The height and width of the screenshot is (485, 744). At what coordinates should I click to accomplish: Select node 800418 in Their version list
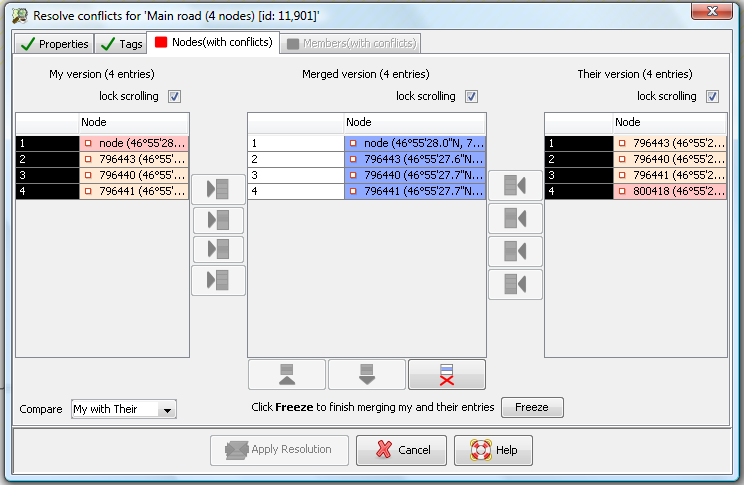670,191
